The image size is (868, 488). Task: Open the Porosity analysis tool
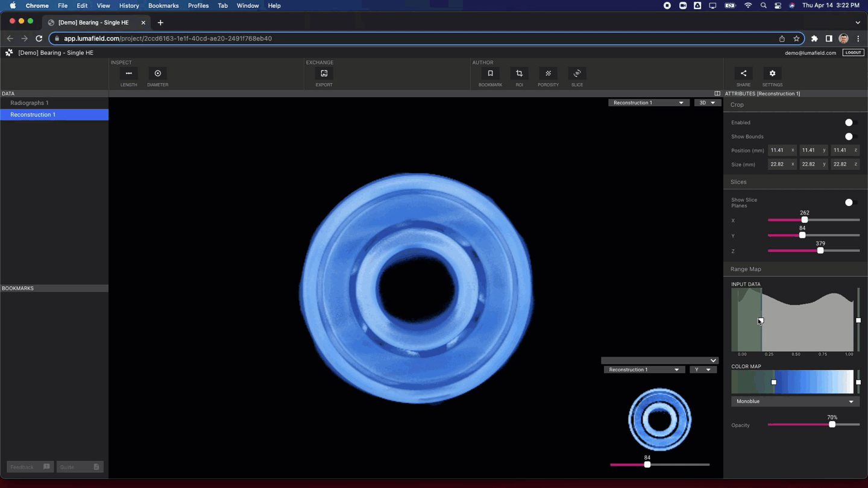pyautogui.click(x=548, y=74)
